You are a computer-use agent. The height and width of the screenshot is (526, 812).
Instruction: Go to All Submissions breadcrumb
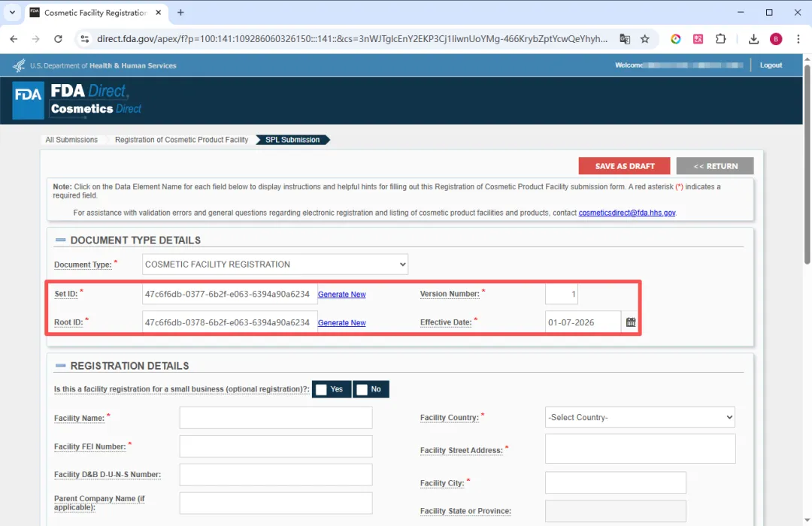pyautogui.click(x=71, y=140)
